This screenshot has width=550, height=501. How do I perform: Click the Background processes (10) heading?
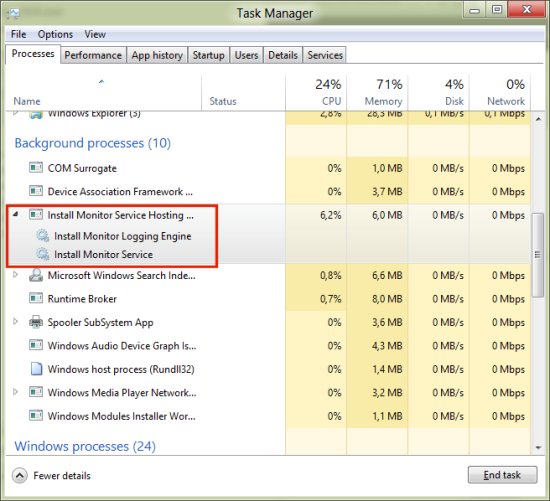pyautogui.click(x=93, y=143)
